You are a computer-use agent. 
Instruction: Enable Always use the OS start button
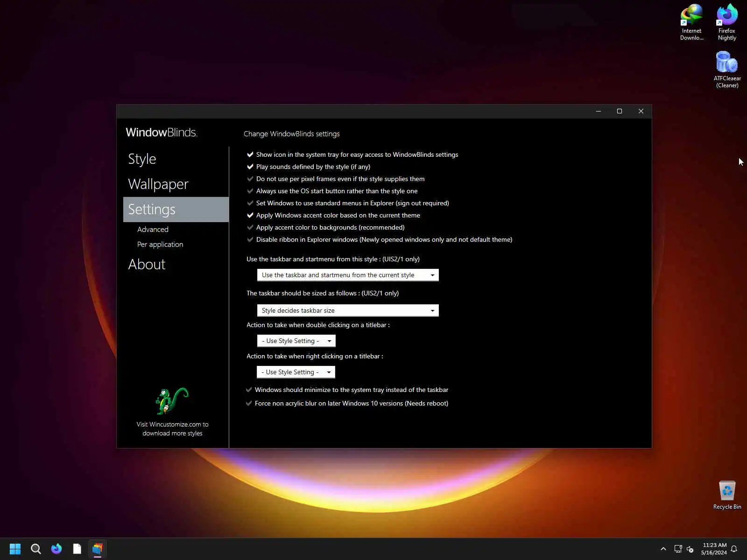click(332, 191)
